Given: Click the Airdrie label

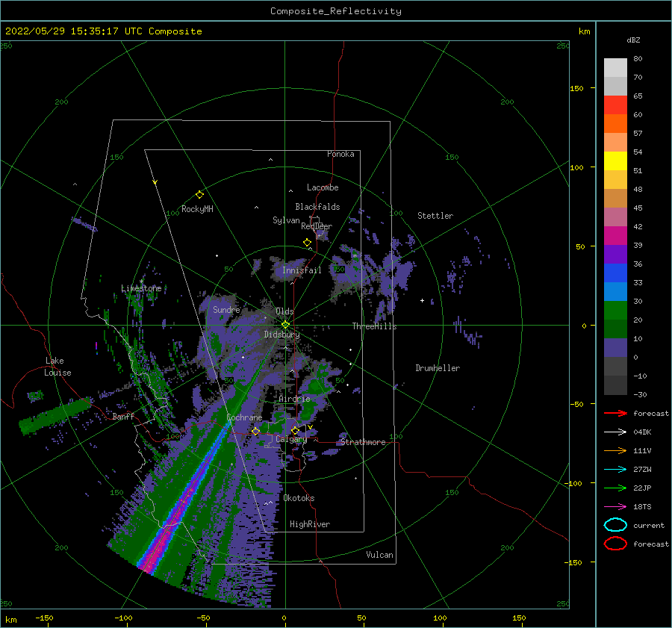Looking at the screenshot, I should tap(294, 399).
